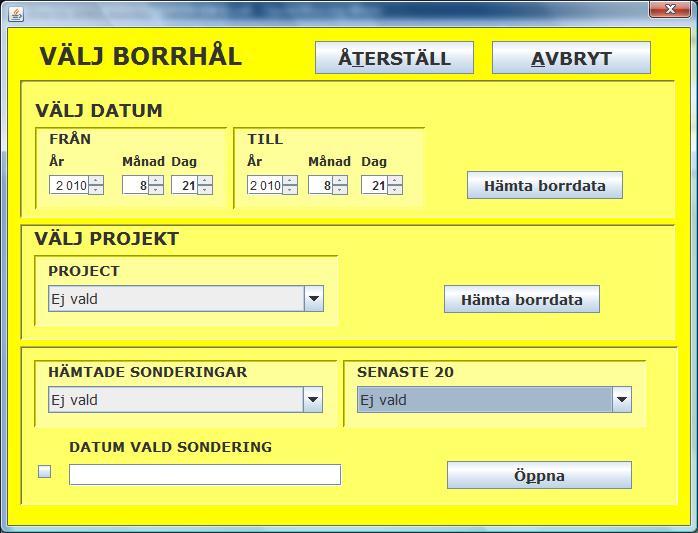
Task: Increase the FRÅN År spinner value
Action: click(x=96, y=180)
